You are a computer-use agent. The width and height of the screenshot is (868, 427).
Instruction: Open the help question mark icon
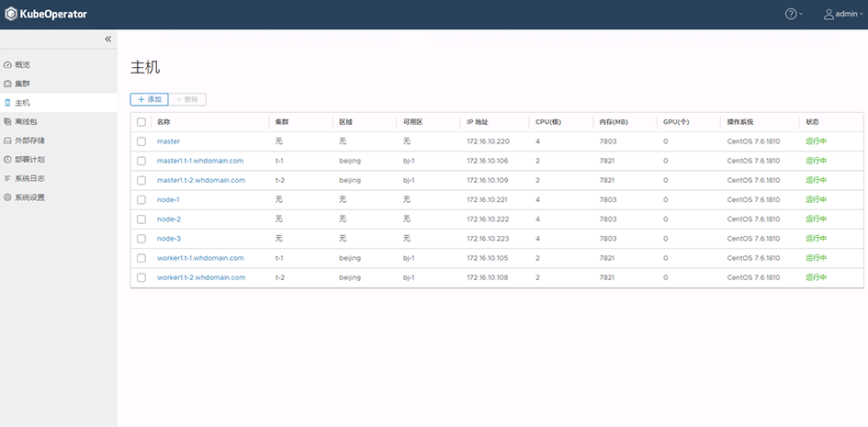click(791, 15)
